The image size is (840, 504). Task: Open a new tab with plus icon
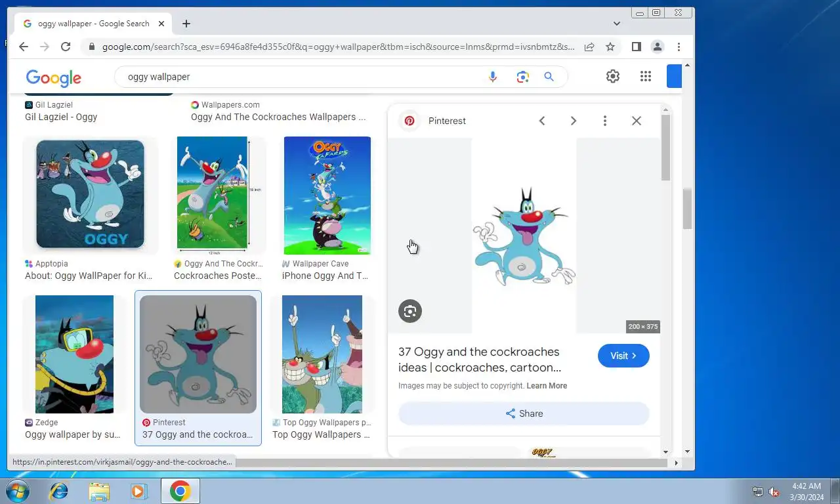coord(186,24)
